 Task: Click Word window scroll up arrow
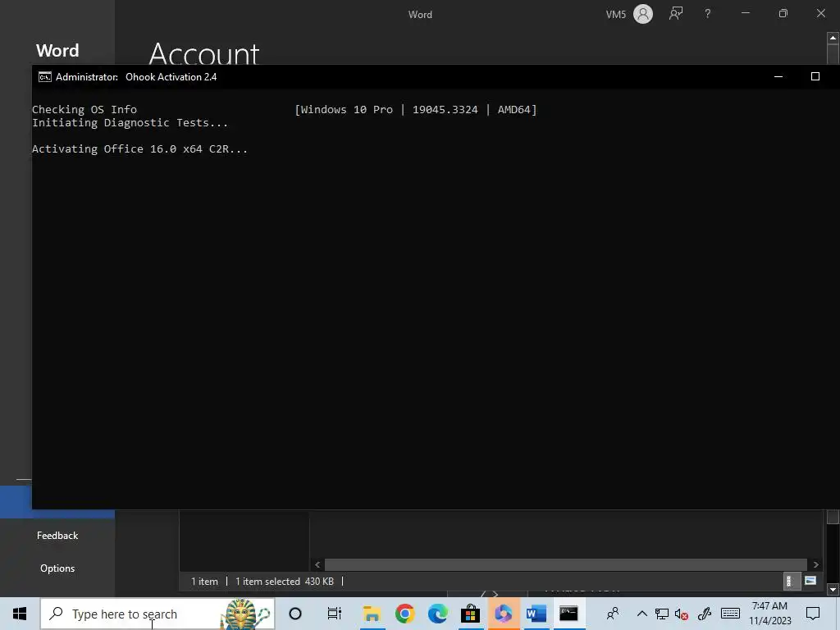[x=833, y=38]
